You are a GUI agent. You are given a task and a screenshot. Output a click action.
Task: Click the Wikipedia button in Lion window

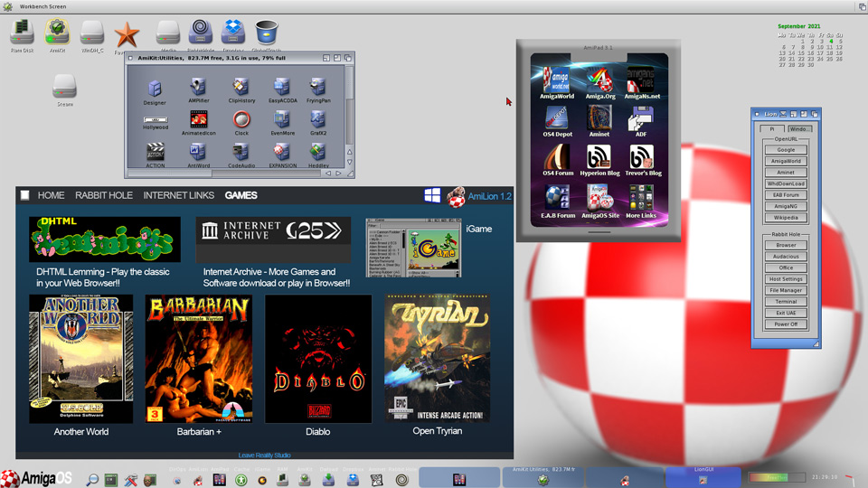(x=786, y=218)
